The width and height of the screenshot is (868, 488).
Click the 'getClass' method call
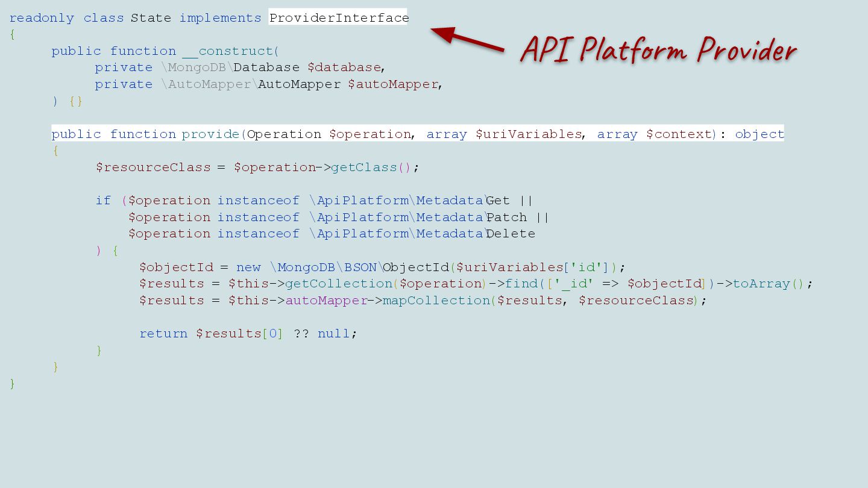[x=364, y=167]
